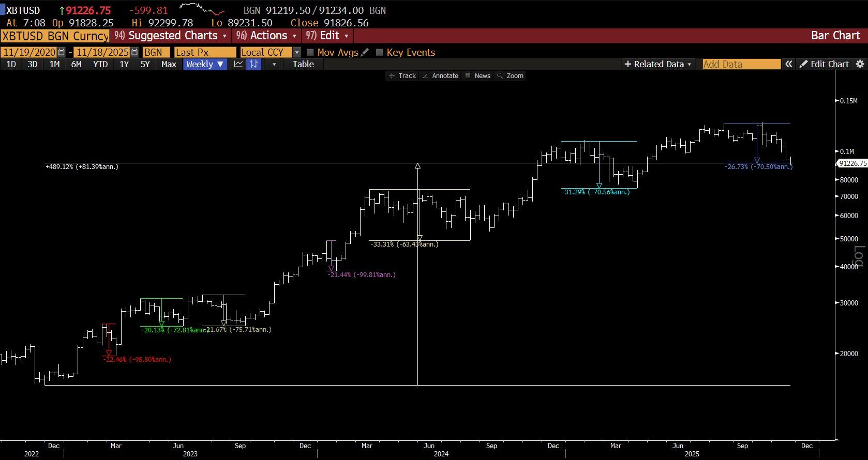Expand the Local CCY currency dropdown
This screenshot has height=460, width=868.
tap(297, 52)
